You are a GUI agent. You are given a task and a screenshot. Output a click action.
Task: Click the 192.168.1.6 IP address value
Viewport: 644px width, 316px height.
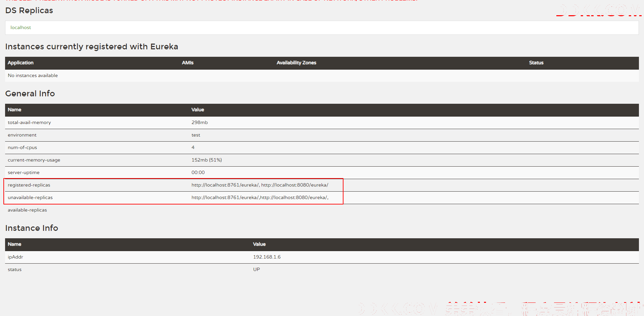pyautogui.click(x=267, y=257)
